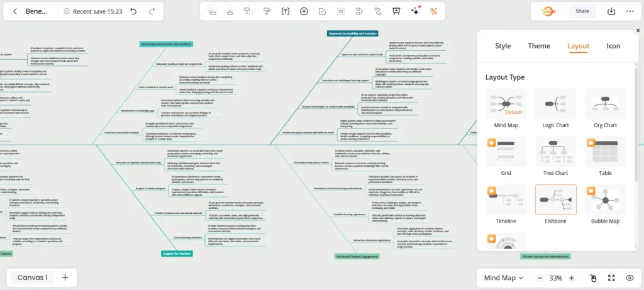Open the Mind Map view dropdown
The width and height of the screenshot is (644, 290).
coord(504,278)
